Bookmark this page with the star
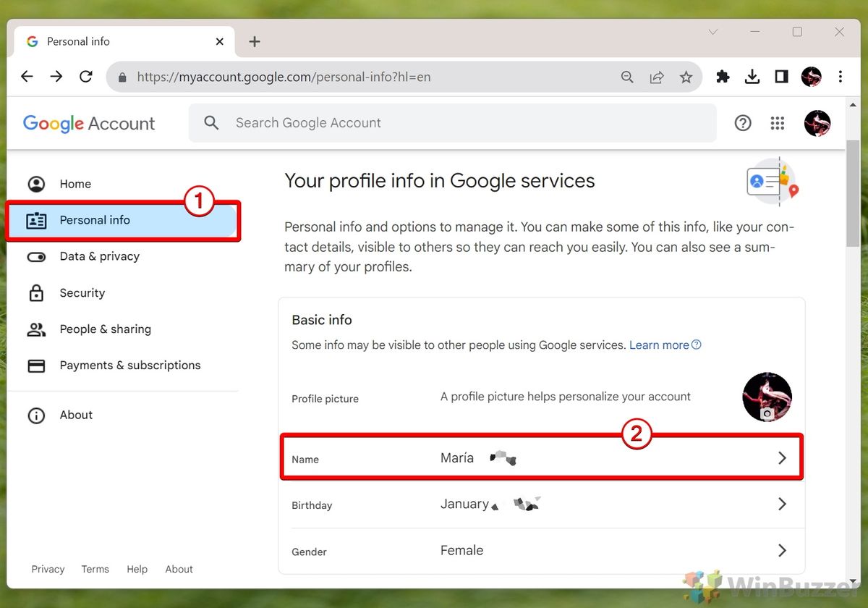 point(686,77)
